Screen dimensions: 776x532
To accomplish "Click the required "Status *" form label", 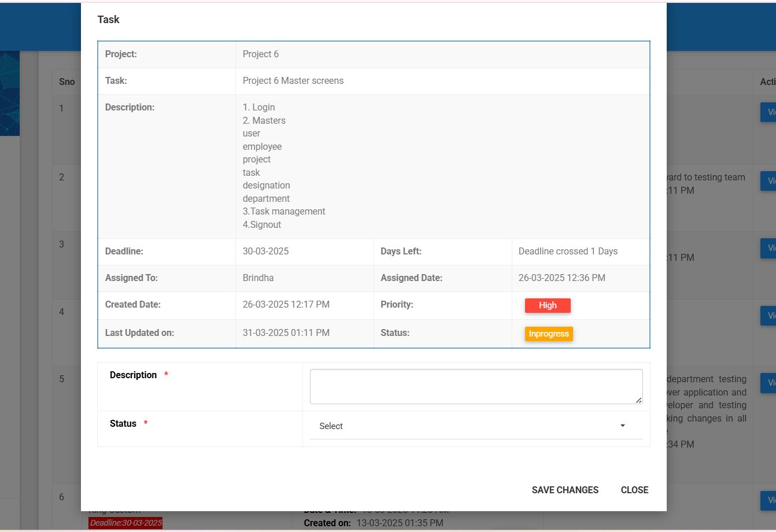I will (128, 424).
